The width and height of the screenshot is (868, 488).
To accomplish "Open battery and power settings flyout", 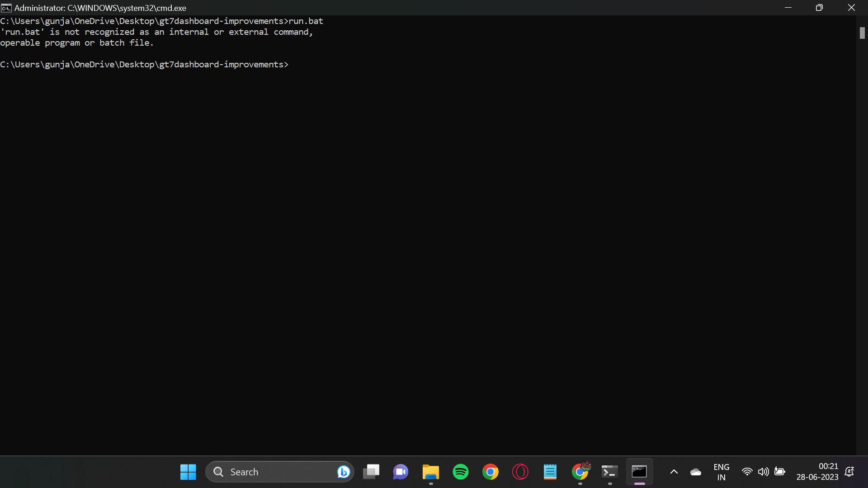I will click(x=780, y=471).
